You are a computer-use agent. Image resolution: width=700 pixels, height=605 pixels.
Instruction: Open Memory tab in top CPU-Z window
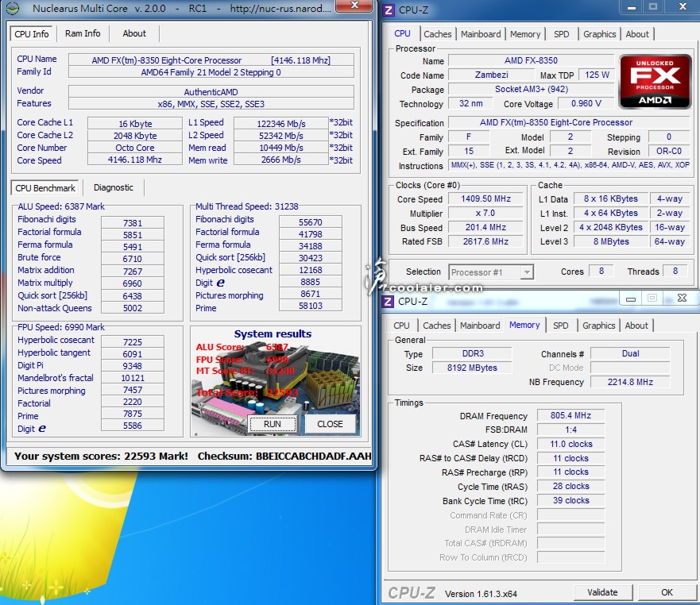pos(525,34)
